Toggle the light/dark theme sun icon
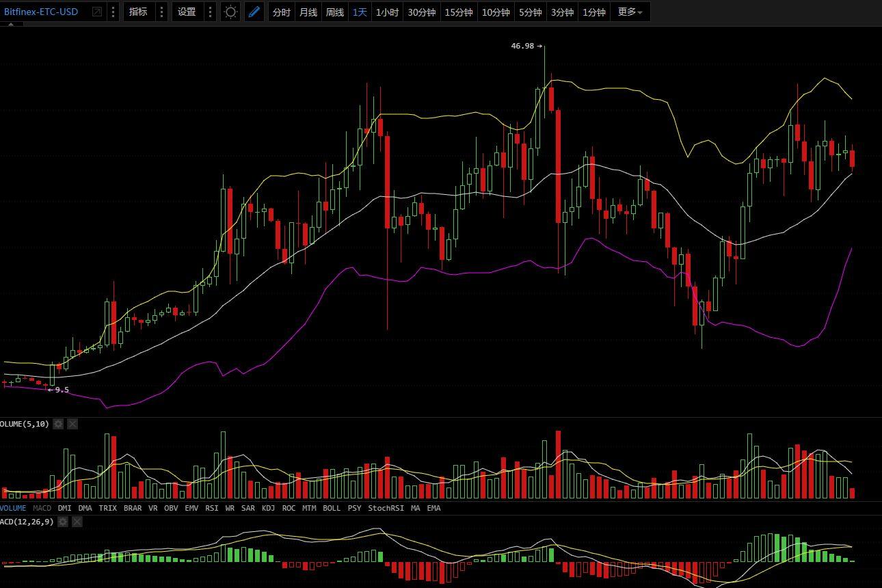The height and width of the screenshot is (588, 882). coord(231,12)
